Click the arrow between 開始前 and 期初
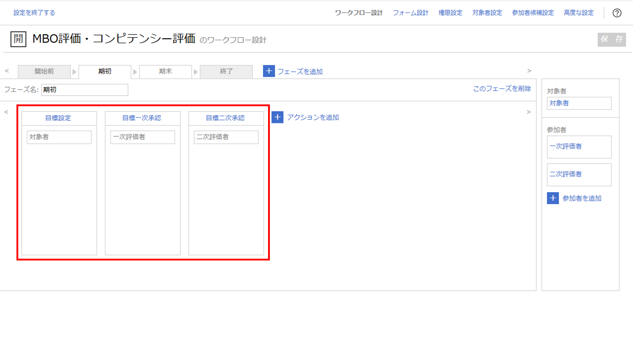The width and height of the screenshot is (633, 364). 74,72
